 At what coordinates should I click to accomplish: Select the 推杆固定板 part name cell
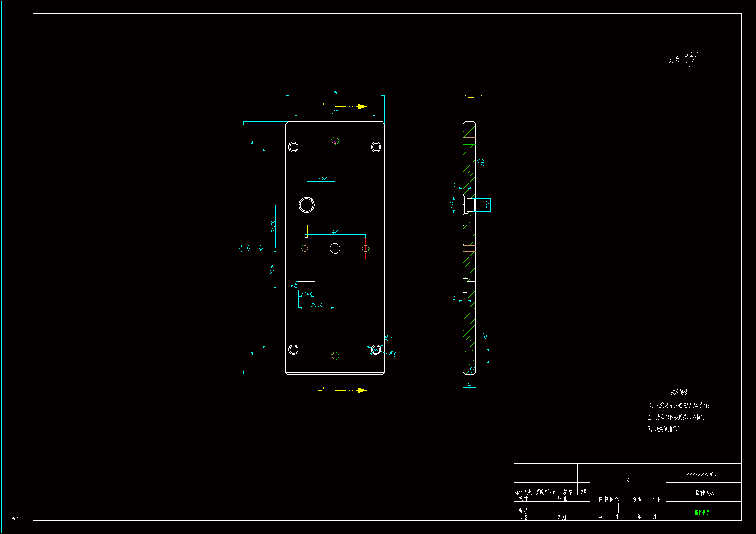click(x=704, y=493)
